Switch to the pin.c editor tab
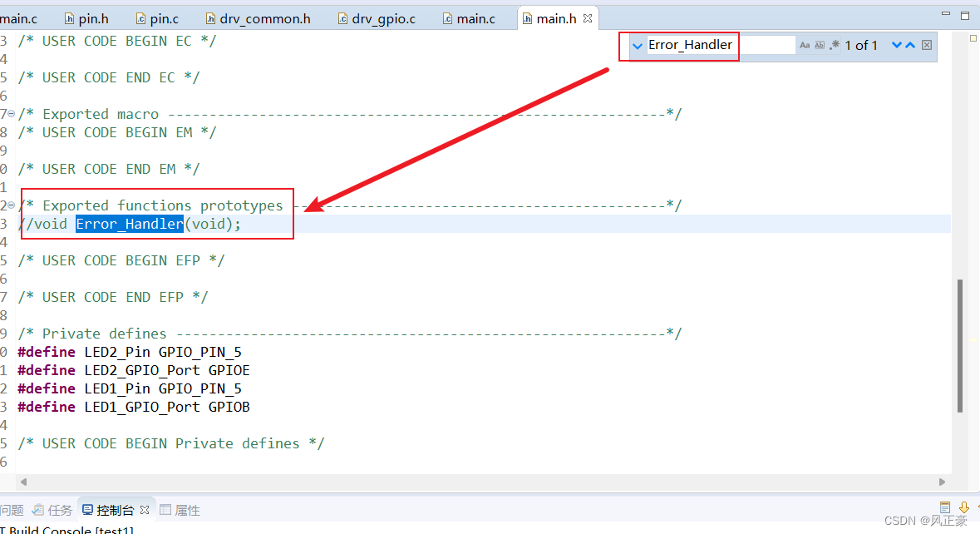Viewport: 980px width, 534px height. pyautogui.click(x=157, y=19)
